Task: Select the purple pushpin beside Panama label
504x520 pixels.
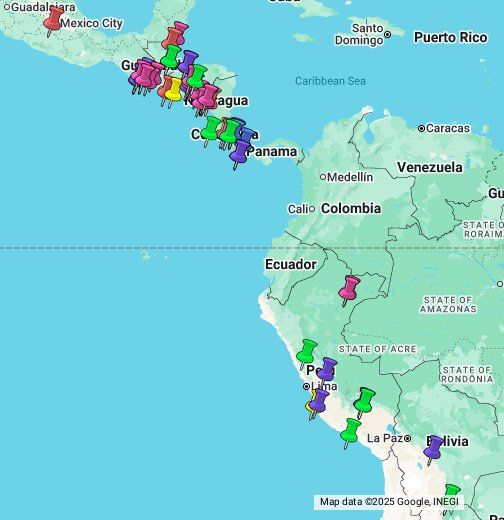Action: (240, 153)
